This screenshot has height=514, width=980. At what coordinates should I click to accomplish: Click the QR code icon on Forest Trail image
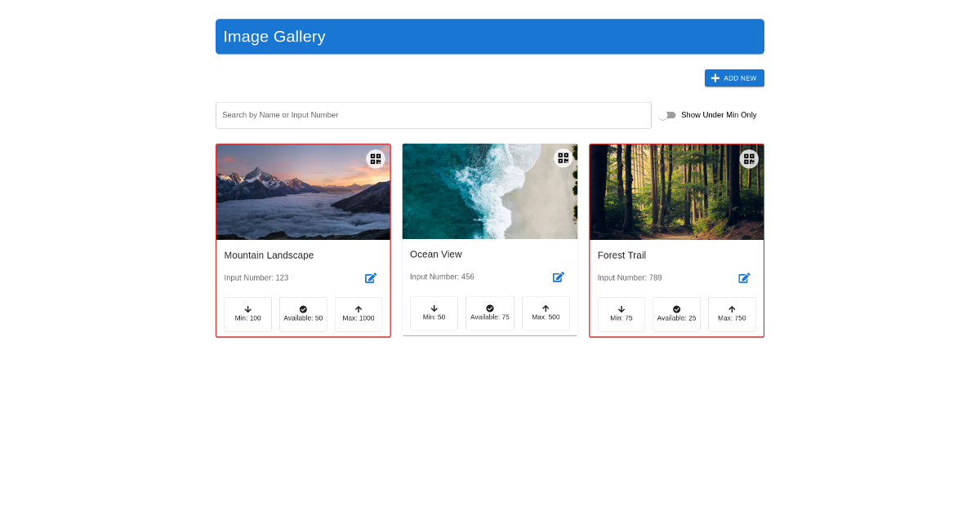(749, 159)
